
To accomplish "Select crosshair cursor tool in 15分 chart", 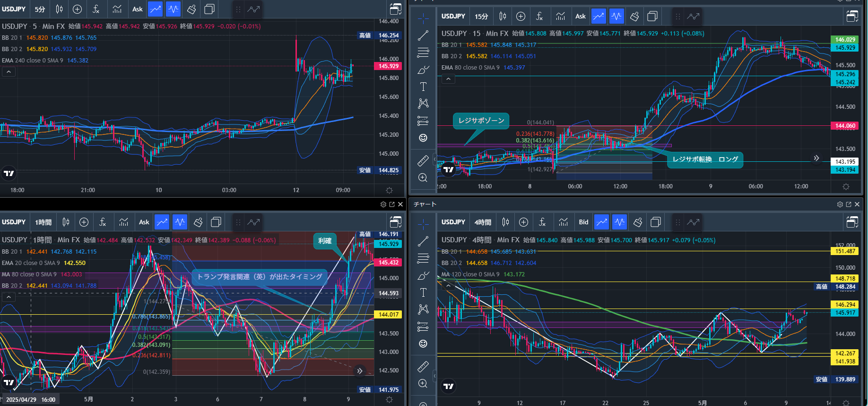I will click(423, 18).
